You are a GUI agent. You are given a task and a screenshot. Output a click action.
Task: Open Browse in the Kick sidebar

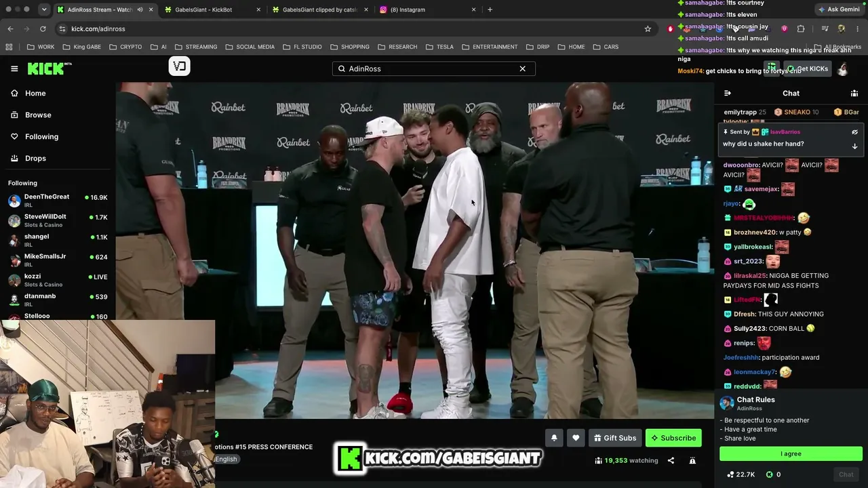[38, 115]
